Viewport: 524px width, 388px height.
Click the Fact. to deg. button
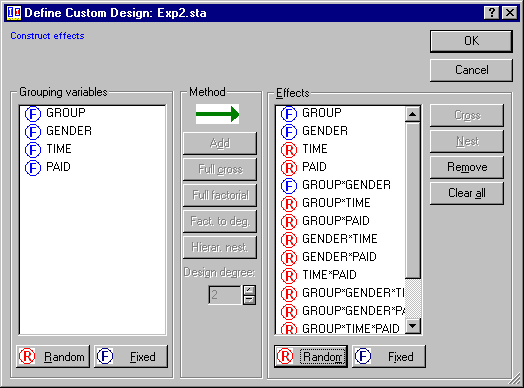click(x=220, y=221)
